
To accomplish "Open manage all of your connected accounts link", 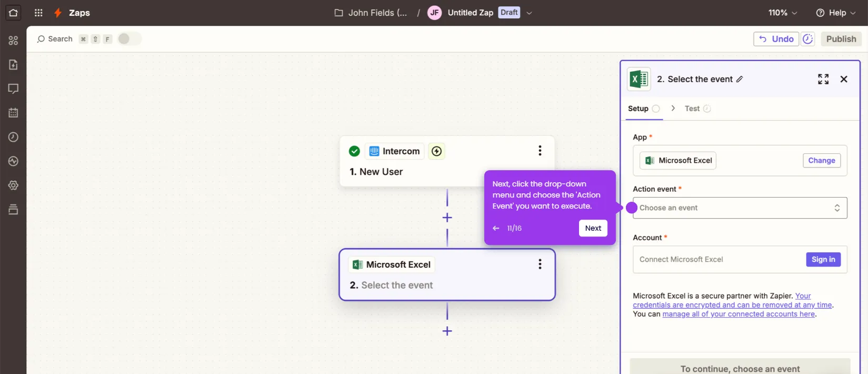I will point(739,314).
